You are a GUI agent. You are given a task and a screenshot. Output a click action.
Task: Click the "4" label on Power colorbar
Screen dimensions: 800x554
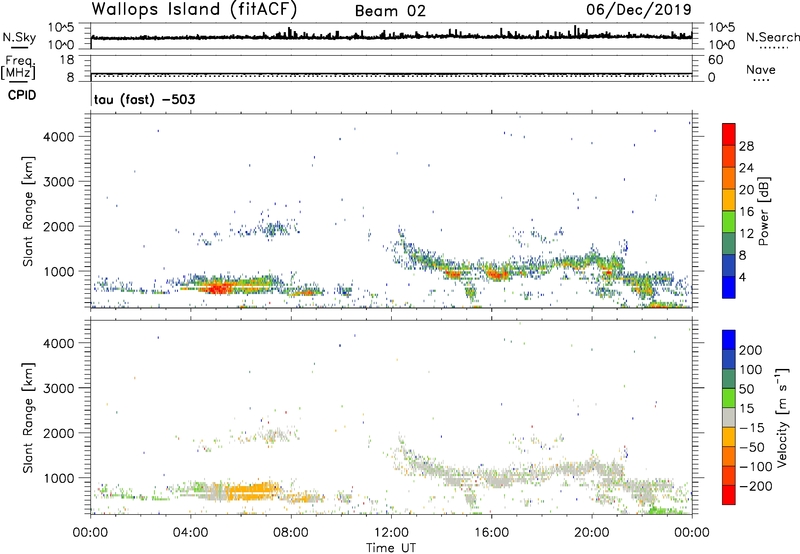point(743,277)
